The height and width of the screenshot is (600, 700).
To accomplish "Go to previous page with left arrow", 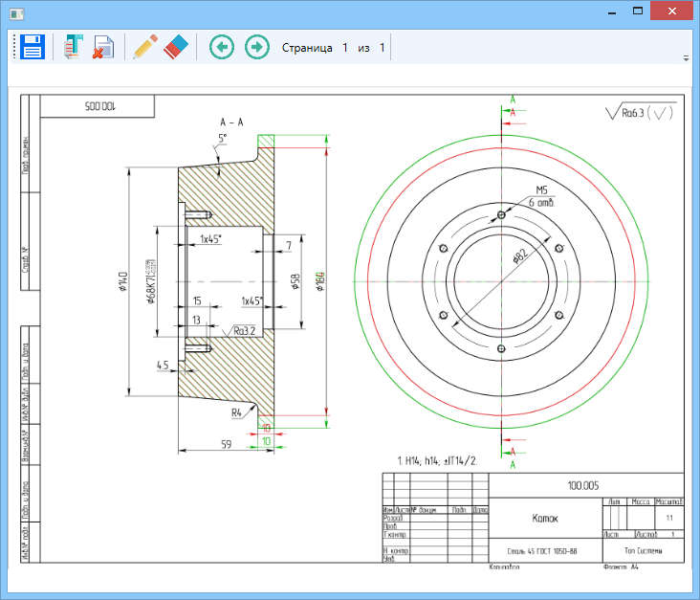I will click(x=222, y=47).
